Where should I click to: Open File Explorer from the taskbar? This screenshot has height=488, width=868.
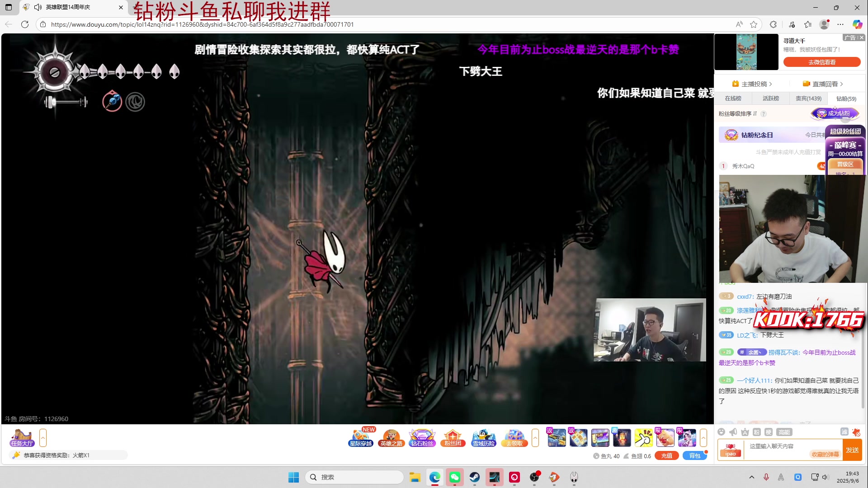click(x=415, y=477)
